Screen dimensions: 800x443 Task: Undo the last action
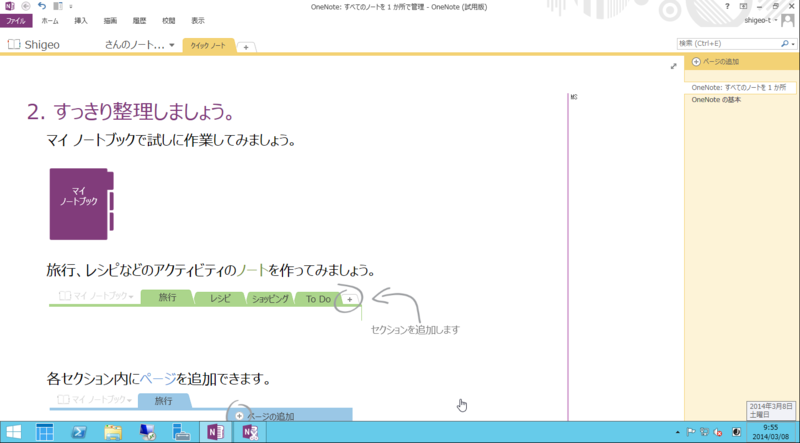pyautogui.click(x=42, y=6)
